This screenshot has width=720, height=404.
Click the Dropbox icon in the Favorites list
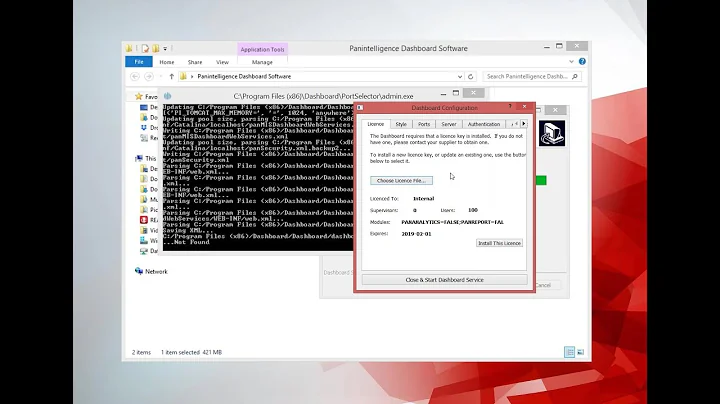pyautogui.click(x=144, y=128)
